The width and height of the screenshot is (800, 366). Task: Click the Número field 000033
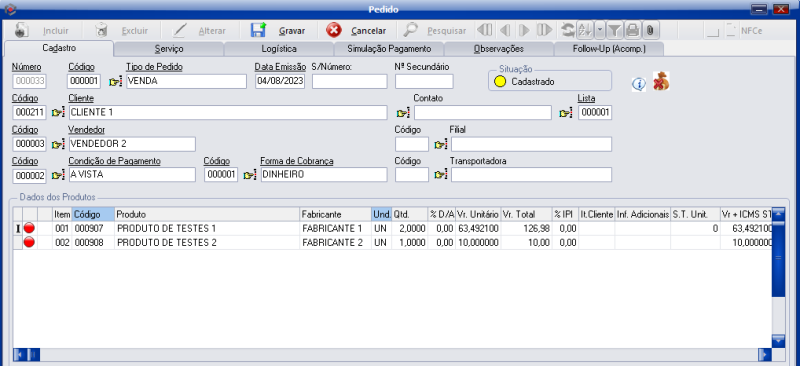29,82
